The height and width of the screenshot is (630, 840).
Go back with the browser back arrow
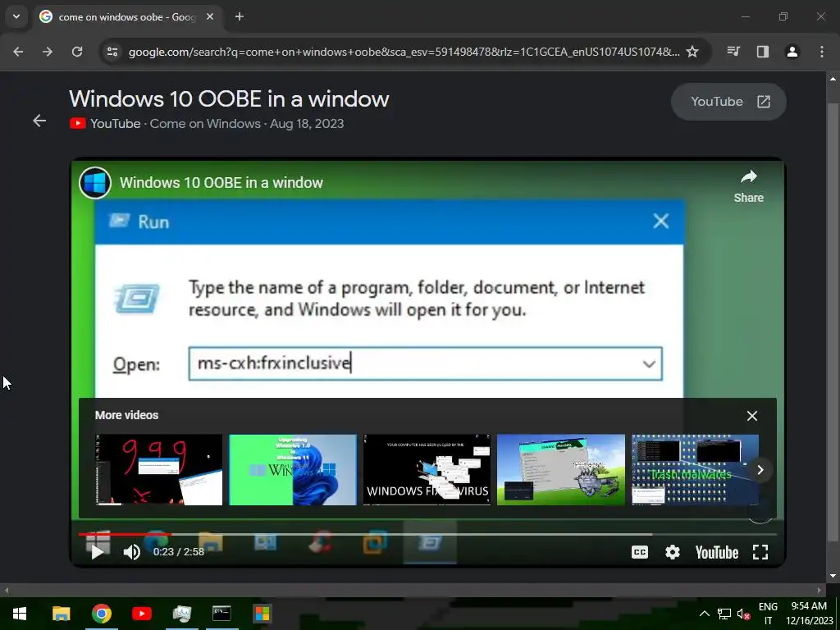[18, 52]
